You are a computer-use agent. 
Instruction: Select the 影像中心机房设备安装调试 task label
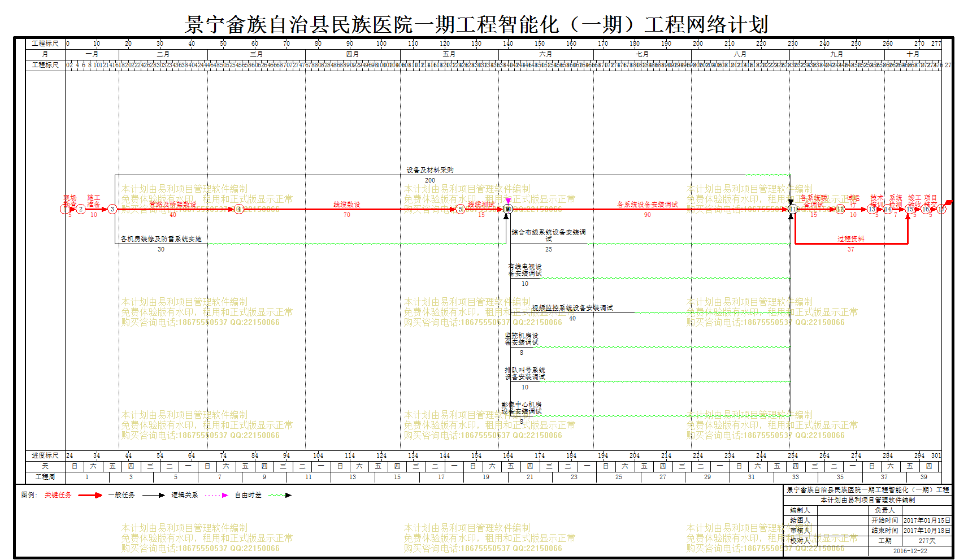coord(522,408)
